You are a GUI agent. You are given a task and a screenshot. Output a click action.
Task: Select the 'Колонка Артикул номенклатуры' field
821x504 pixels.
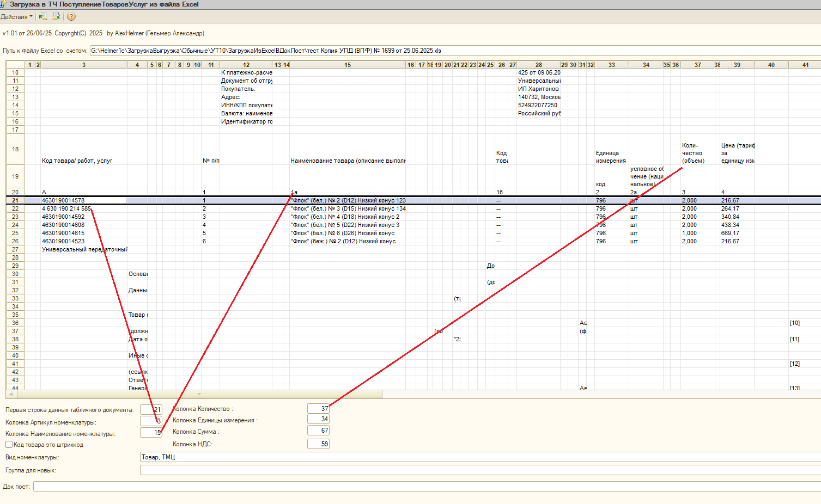[x=151, y=421]
